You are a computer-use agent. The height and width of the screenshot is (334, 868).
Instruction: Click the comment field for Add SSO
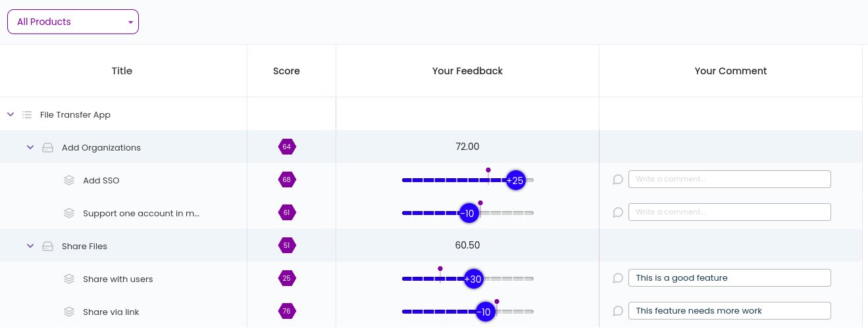coord(730,179)
